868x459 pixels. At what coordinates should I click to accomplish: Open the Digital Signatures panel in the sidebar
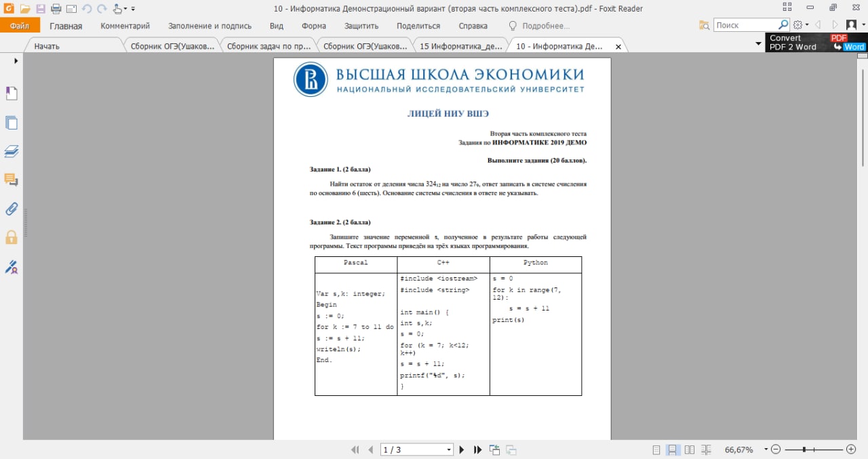coord(12,266)
